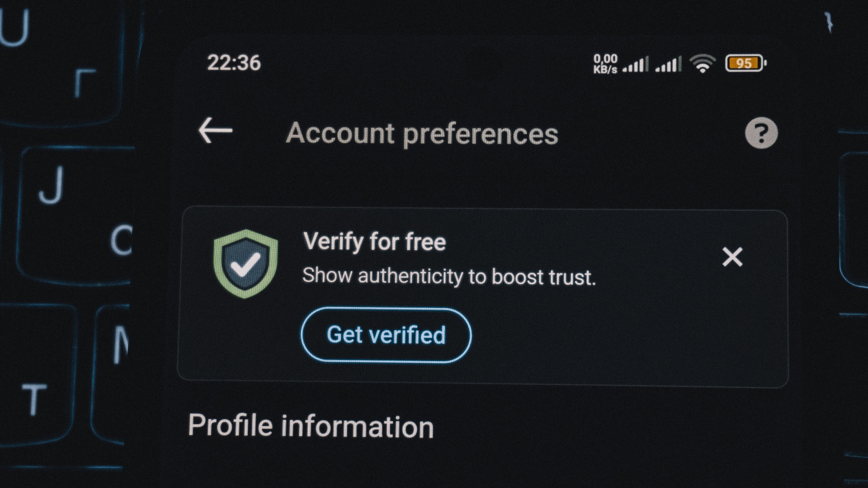Tap the green shield verification icon

(x=245, y=263)
